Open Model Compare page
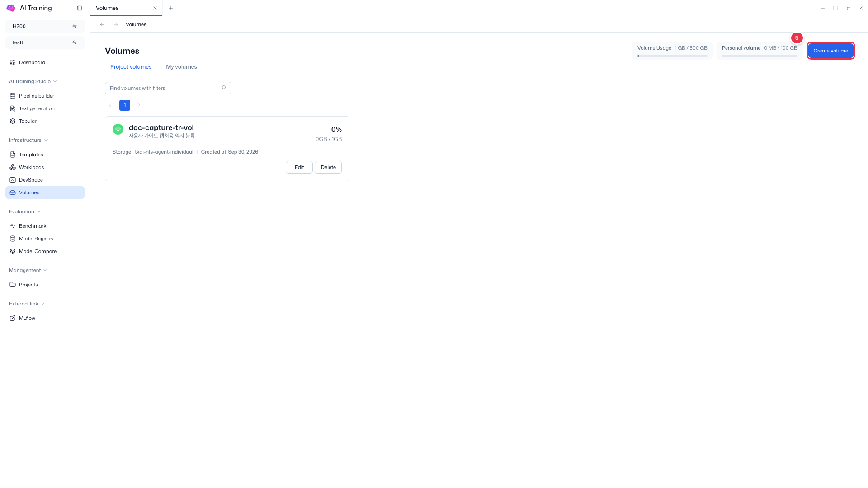The image size is (868, 488). click(45, 251)
